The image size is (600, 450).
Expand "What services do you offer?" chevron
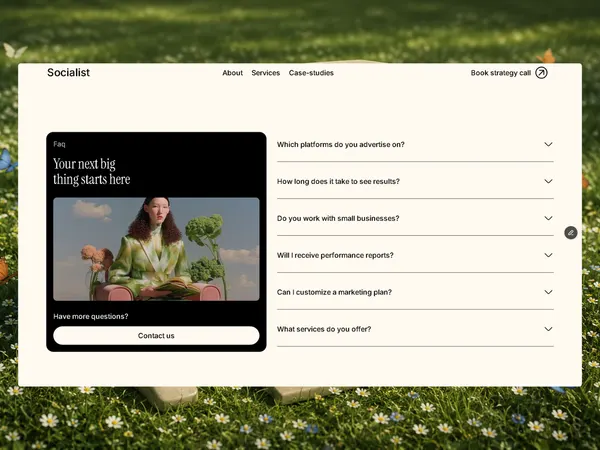(x=548, y=329)
